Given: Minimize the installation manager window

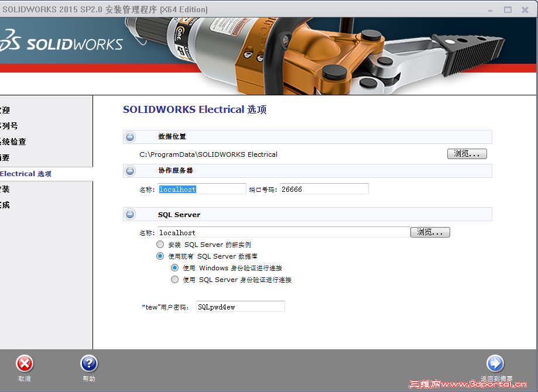Looking at the screenshot, I should pos(491,11).
